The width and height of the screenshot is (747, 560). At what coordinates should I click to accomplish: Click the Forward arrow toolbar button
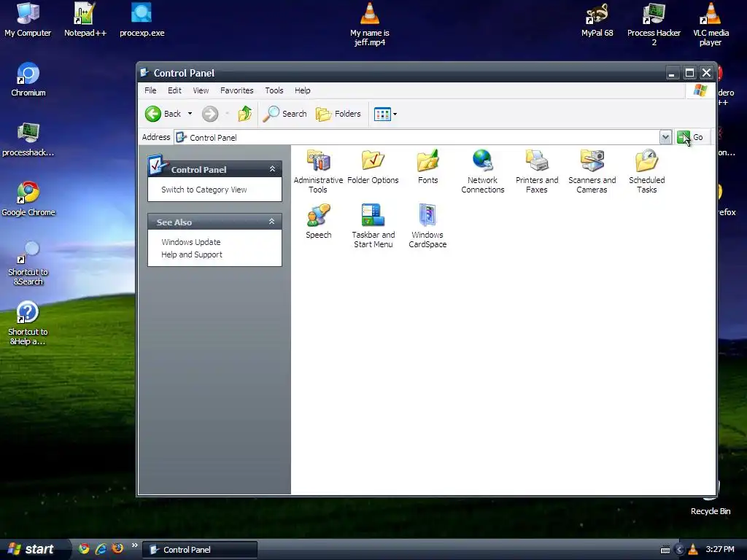point(210,114)
